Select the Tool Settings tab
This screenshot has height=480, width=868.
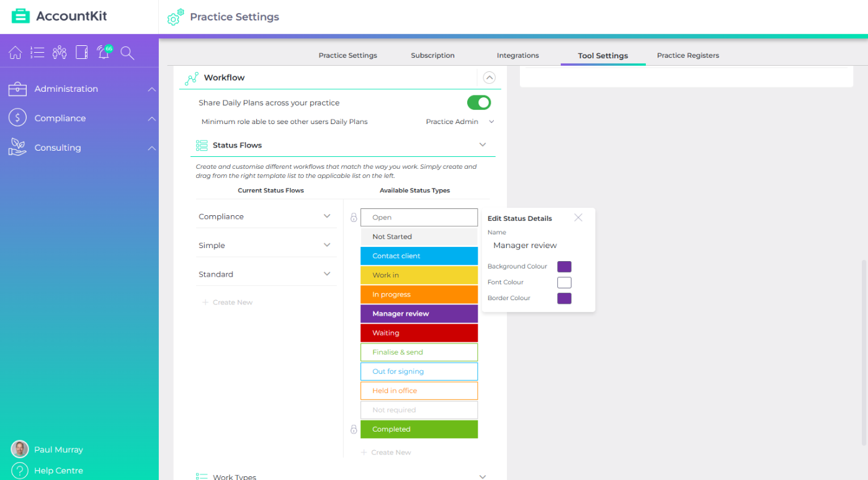point(603,55)
